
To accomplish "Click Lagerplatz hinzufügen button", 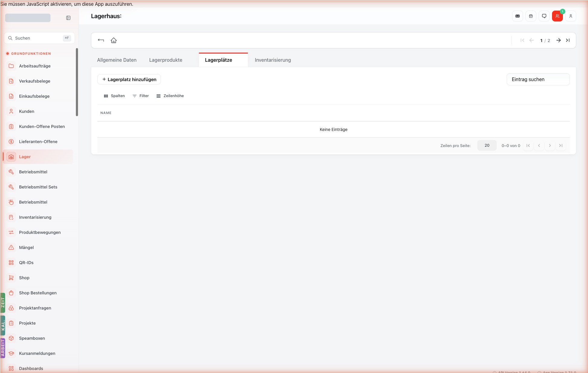I will click(x=129, y=79).
